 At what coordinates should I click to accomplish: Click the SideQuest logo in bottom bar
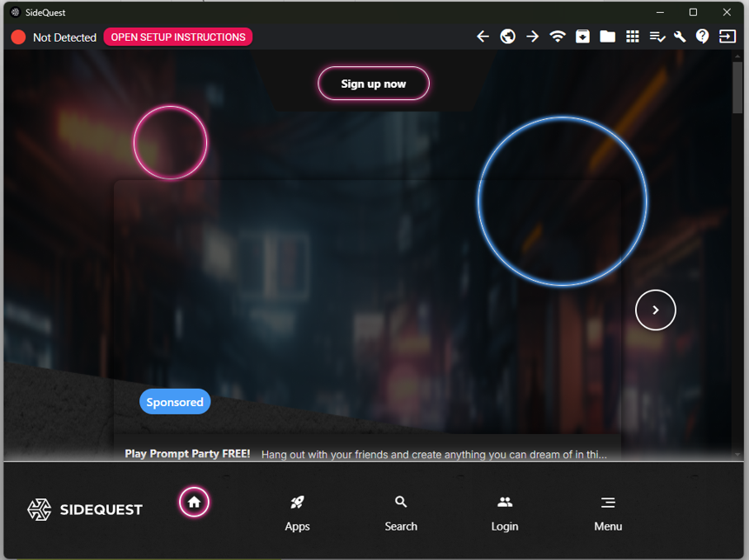coord(85,510)
